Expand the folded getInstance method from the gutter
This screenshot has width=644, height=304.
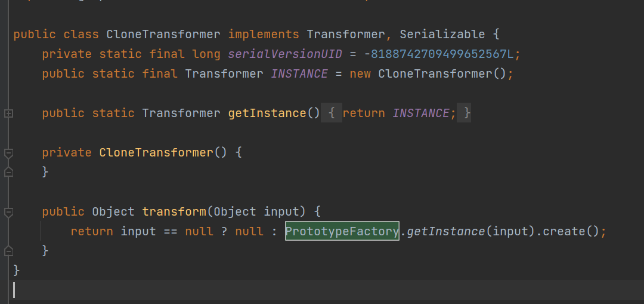8,113
